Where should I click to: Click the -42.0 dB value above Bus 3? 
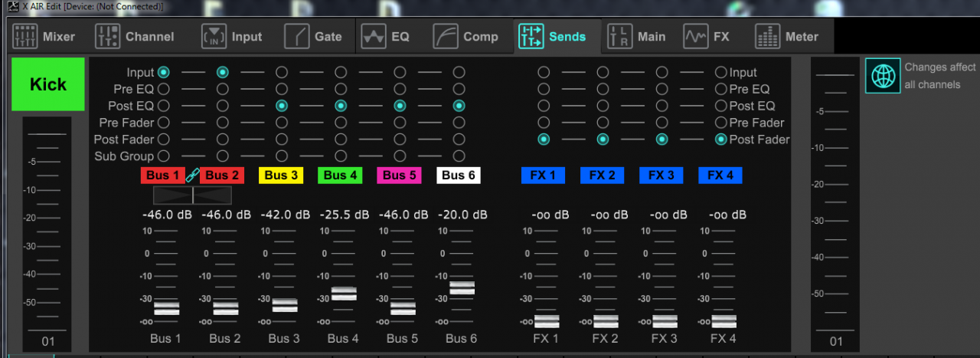tap(284, 215)
